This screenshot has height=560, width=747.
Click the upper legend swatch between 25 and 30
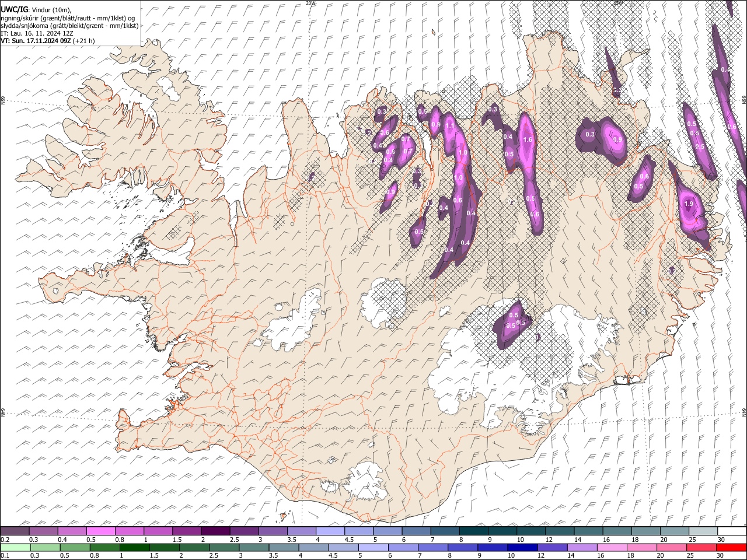pos(704,531)
